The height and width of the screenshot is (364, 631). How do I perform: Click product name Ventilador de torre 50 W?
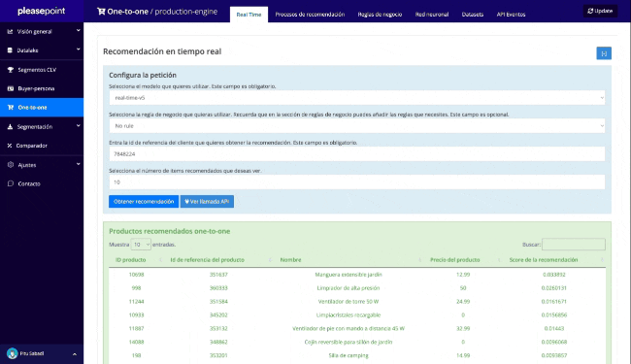[x=349, y=302]
